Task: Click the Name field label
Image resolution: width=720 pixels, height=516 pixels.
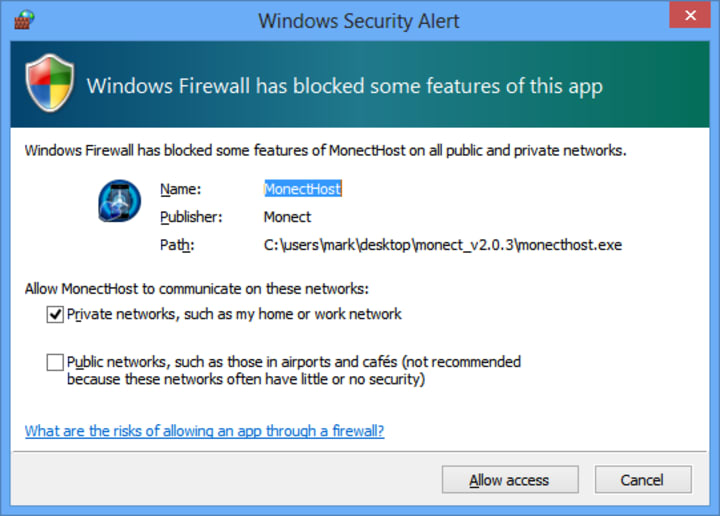Action: pyautogui.click(x=180, y=188)
